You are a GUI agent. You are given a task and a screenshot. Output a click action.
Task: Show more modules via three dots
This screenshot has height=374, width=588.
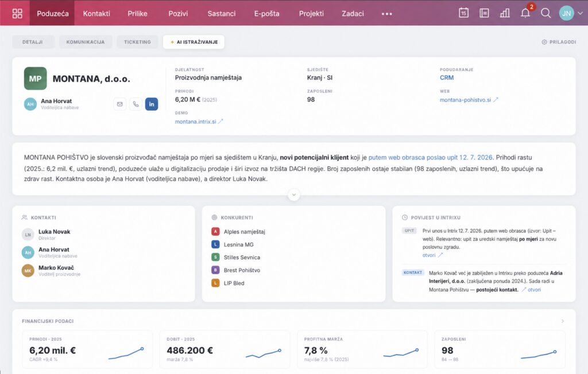(x=386, y=14)
